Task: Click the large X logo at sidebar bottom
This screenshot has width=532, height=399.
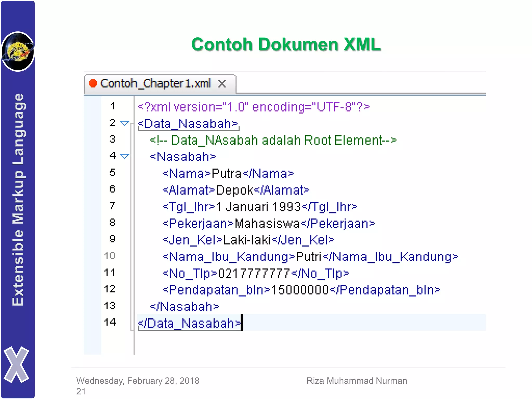Action: (x=16, y=365)
